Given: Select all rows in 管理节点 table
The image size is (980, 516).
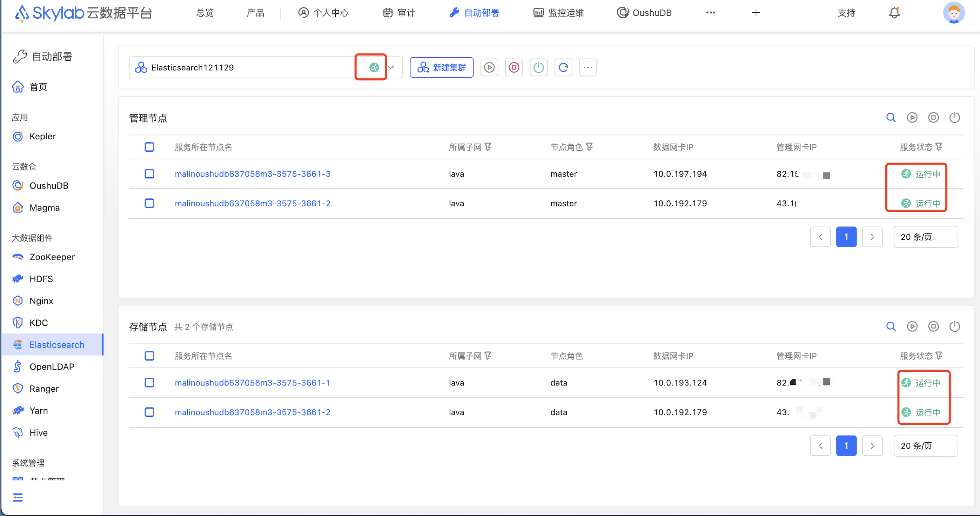Looking at the screenshot, I should pyautogui.click(x=149, y=147).
